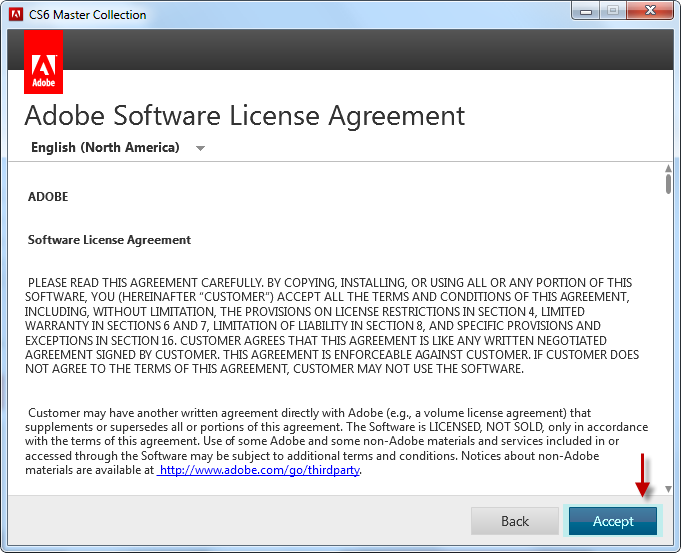Click the PLEASE READ THIS AGREEMENT paragraph
681x553 pixels.
330,325
